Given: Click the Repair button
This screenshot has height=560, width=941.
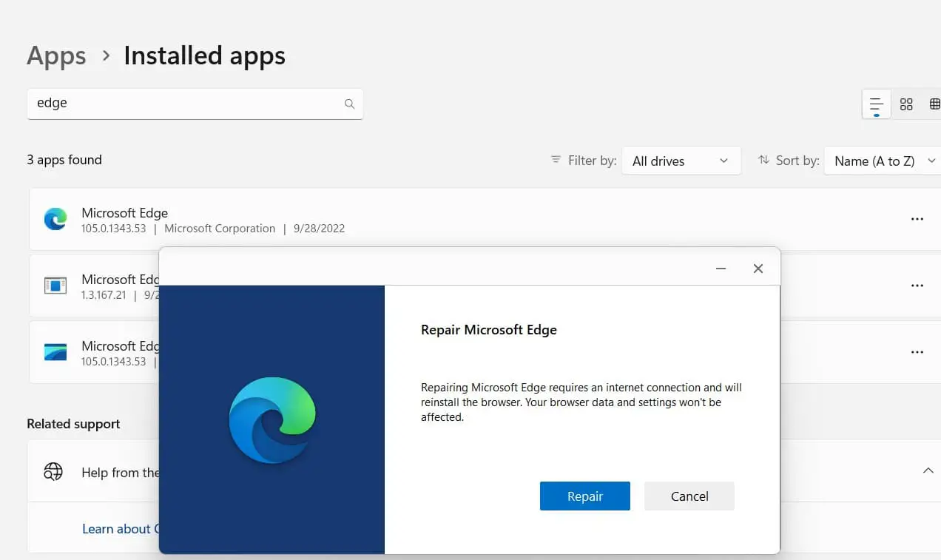Looking at the screenshot, I should pyautogui.click(x=584, y=496).
